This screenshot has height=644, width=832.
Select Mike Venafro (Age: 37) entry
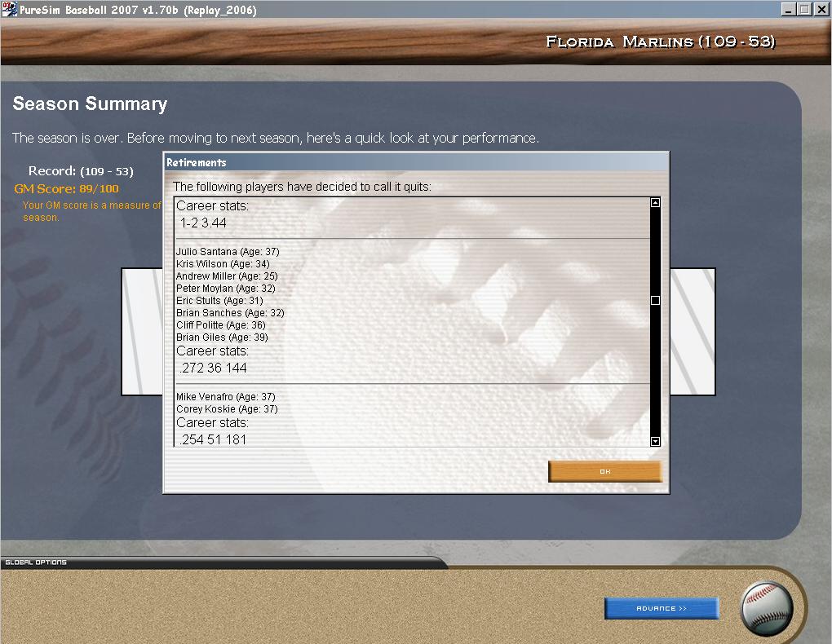tap(225, 396)
